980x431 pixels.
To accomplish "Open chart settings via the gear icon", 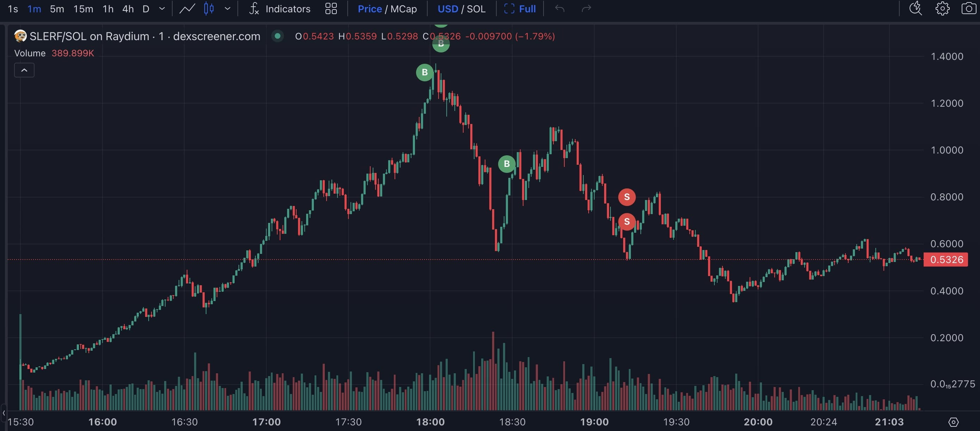I will click(942, 8).
